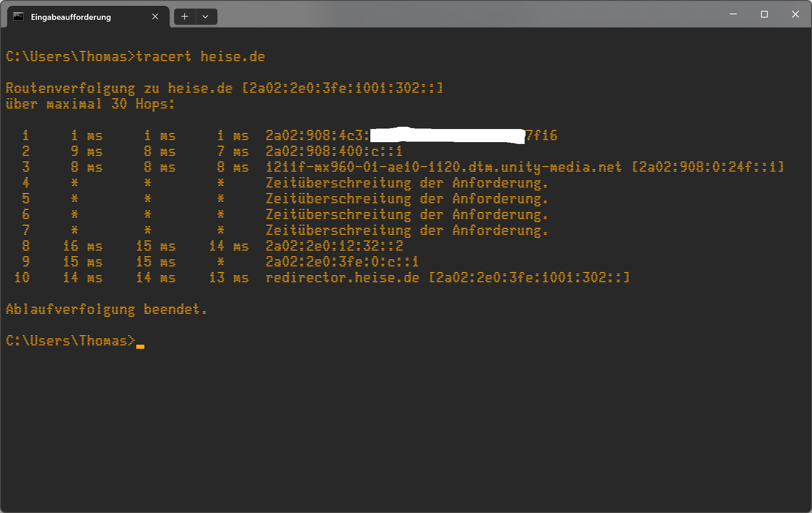
Task: Click redirector.heise.de in hop 10
Action: click(342, 277)
